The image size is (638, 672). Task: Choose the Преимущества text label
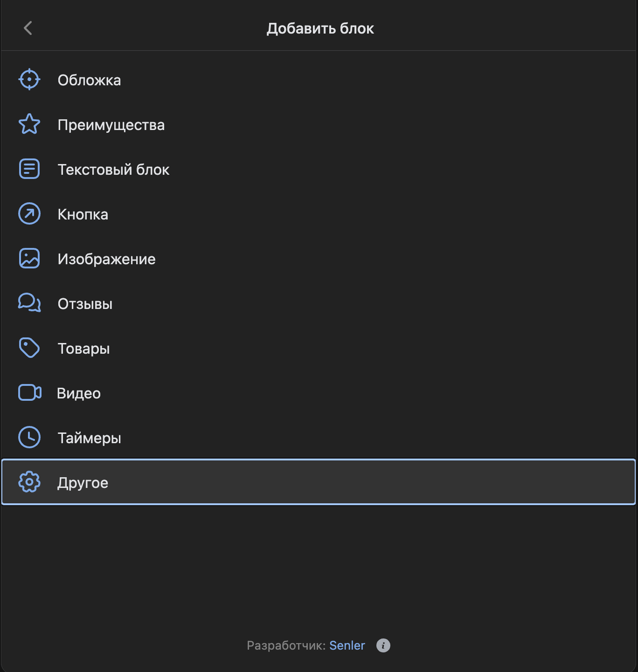click(111, 125)
